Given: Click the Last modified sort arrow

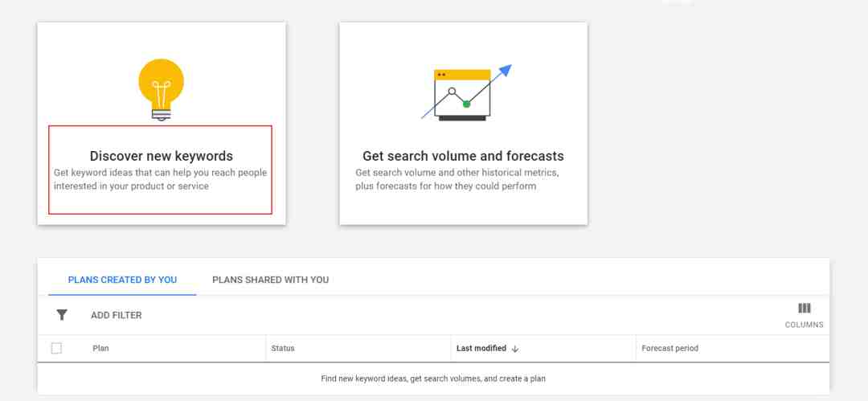Looking at the screenshot, I should click(x=515, y=349).
